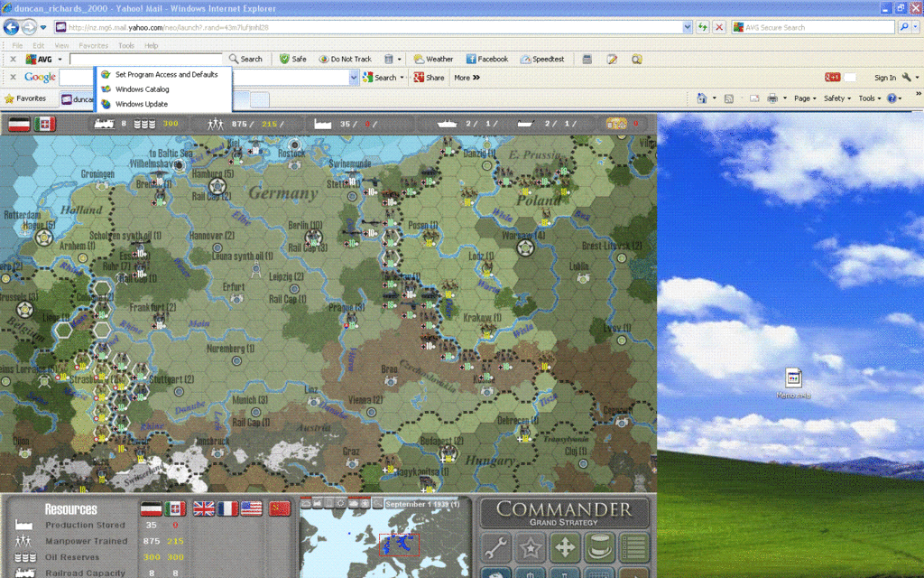Screen dimensions: 924x578
Task: Click Sign In on the Google toolbar
Action: [885, 78]
